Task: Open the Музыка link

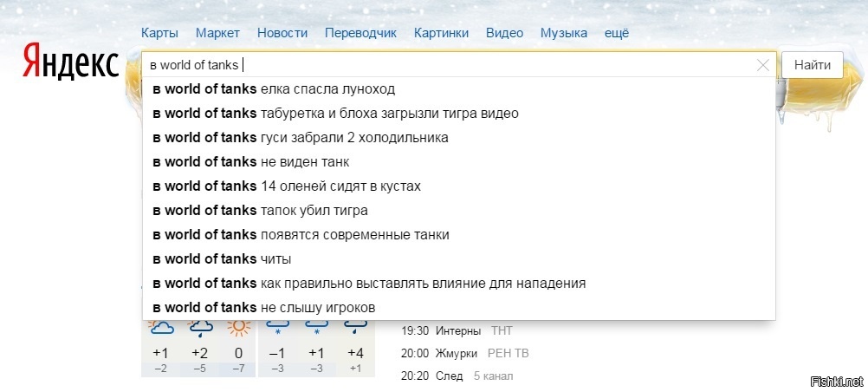Action: click(x=564, y=33)
